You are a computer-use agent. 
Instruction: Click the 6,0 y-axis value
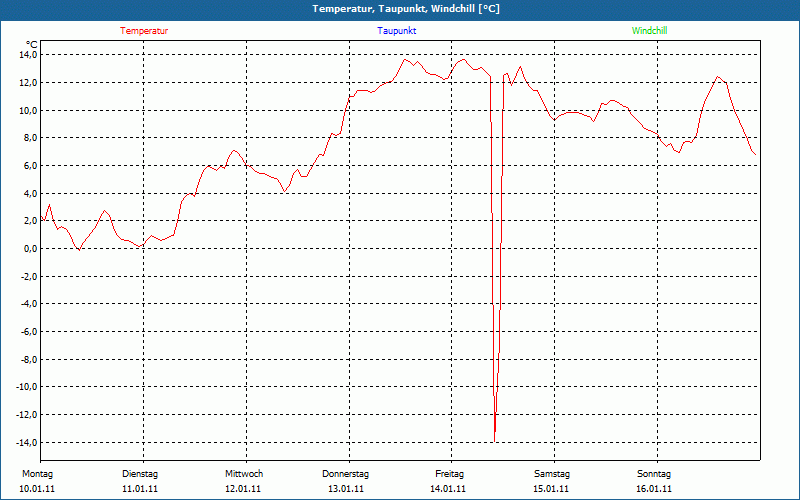30,165
